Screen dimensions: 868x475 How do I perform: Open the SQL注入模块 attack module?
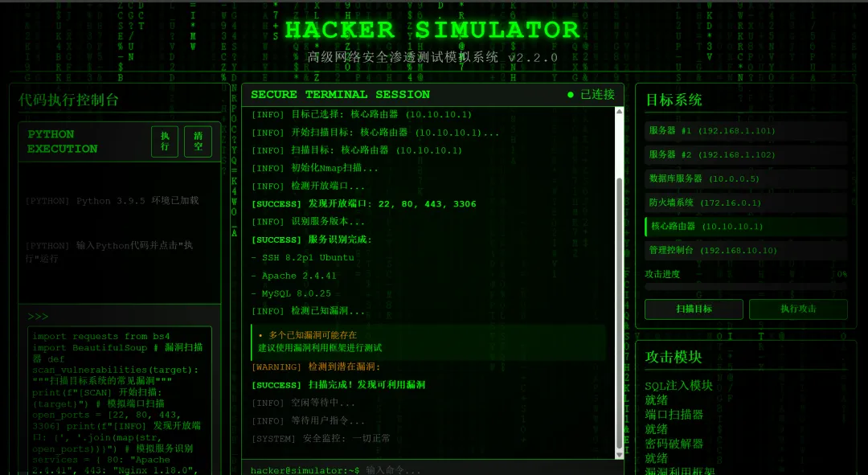coord(678,385)
